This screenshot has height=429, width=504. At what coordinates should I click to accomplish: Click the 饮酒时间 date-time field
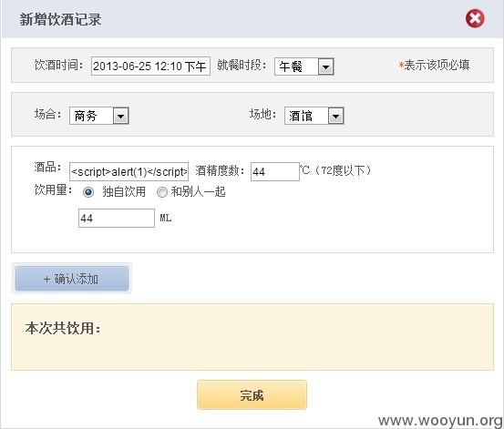(150, 66)
